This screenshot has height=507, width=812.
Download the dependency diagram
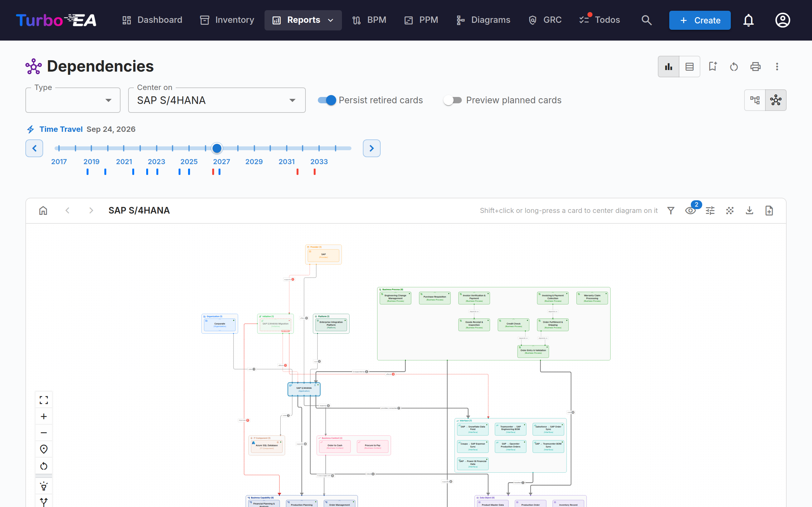[x=749, y=211]
